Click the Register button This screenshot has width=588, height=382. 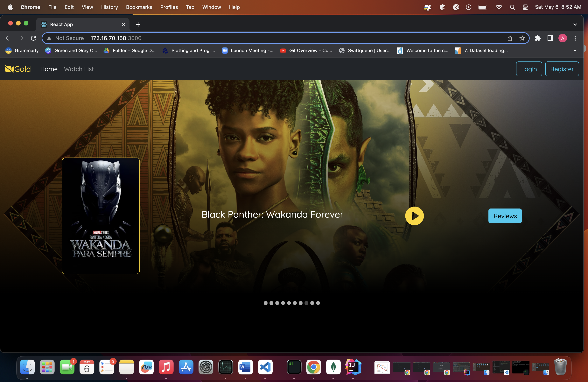coord(562,69)
